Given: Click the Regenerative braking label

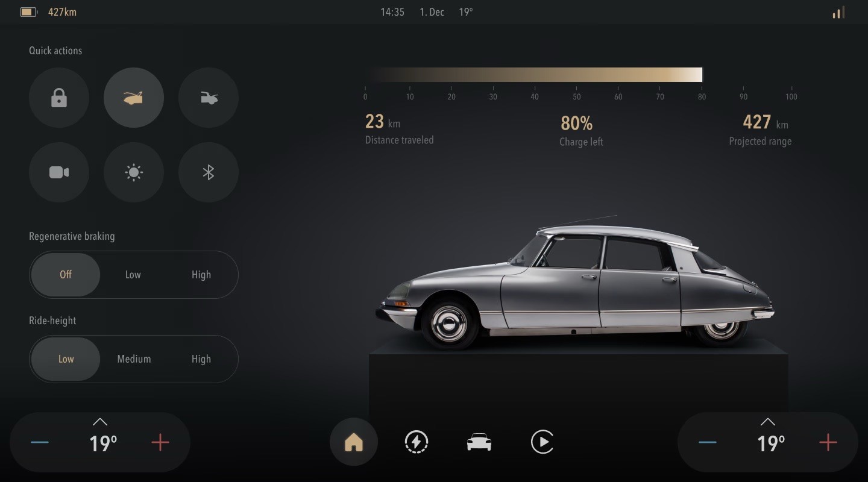Looking at the screenshot, I should pyautogui.click(x=72, y=236).
